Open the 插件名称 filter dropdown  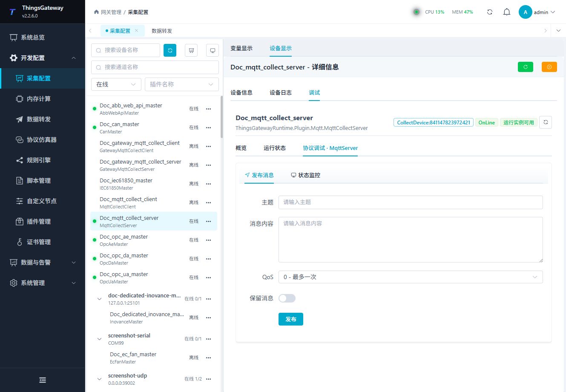182,84
